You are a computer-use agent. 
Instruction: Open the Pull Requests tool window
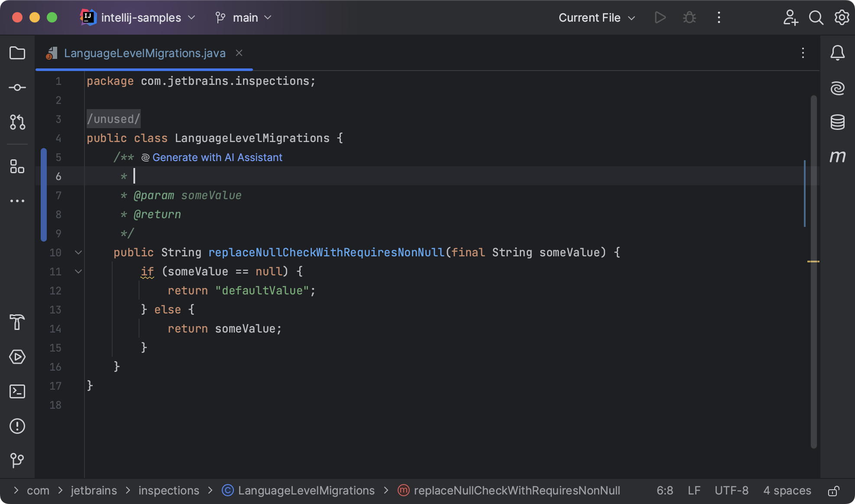17,122
